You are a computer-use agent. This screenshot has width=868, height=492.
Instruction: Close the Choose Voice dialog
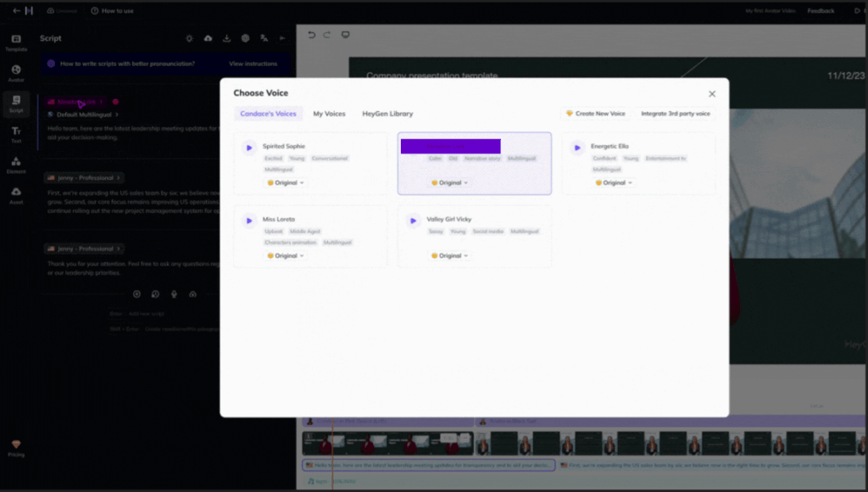(x=712, y=94)
